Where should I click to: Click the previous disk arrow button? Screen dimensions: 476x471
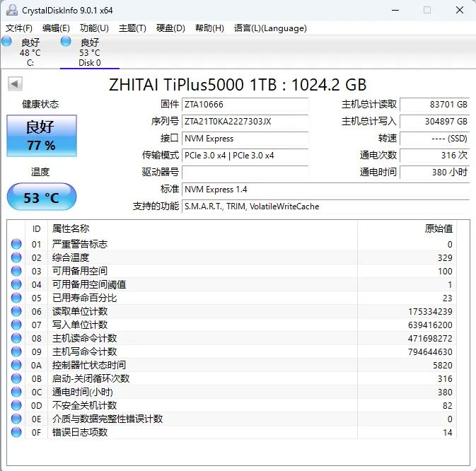point(15,83)
